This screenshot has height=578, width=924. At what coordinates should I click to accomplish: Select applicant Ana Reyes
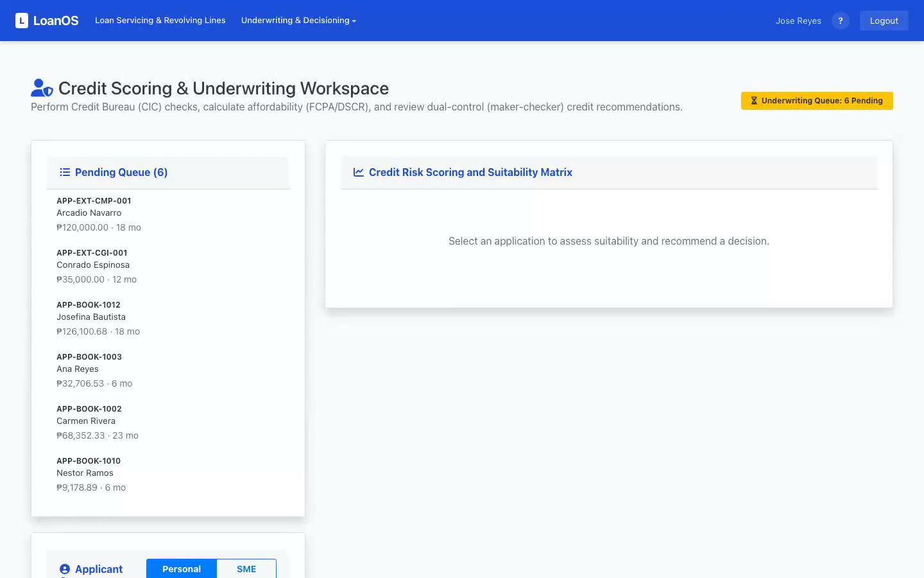tap(78, 369)
